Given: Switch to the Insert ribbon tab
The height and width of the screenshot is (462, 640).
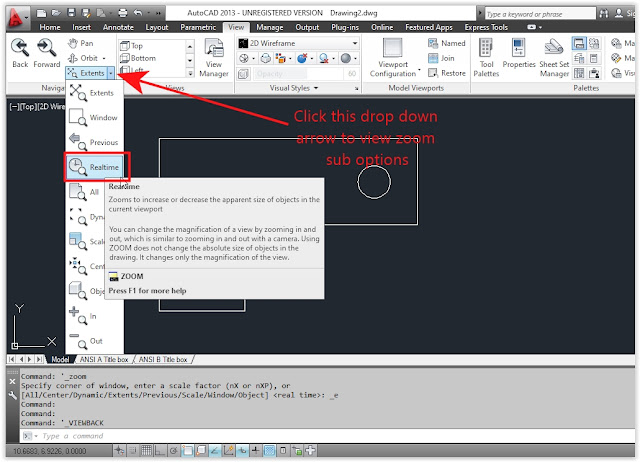Looking at the screenshot, I should (x=81, y=27).
